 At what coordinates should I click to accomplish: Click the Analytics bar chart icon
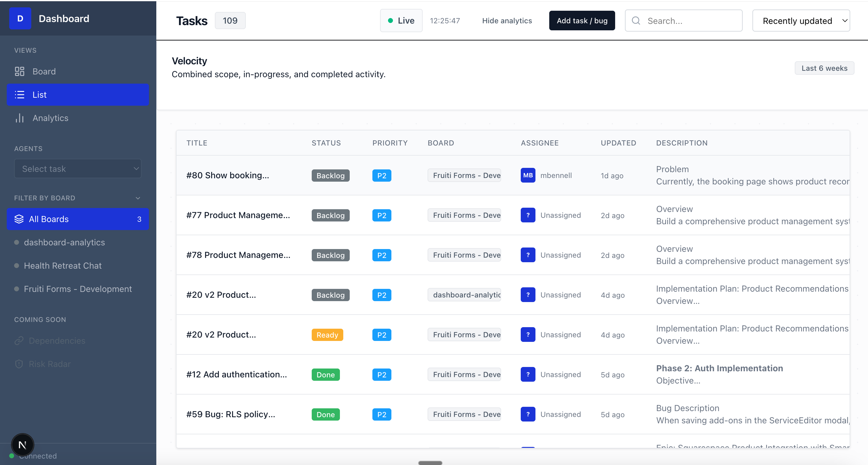[x=20, y=118]
